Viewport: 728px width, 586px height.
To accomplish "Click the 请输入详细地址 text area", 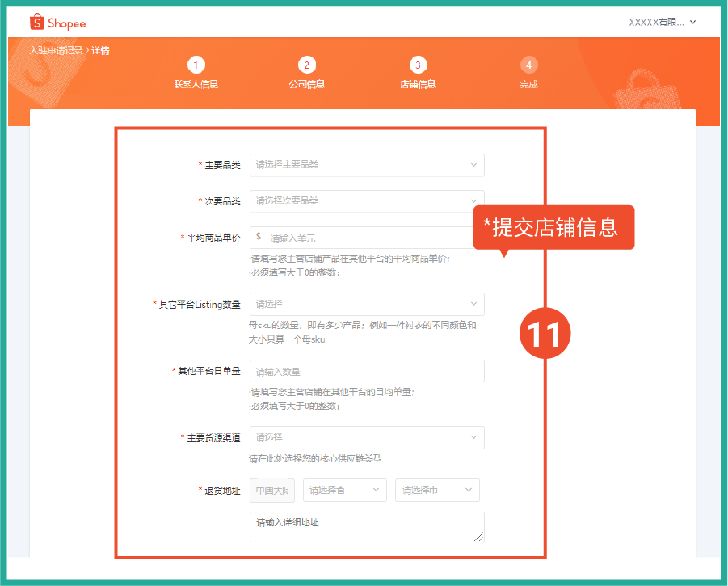I will (367, 526).
